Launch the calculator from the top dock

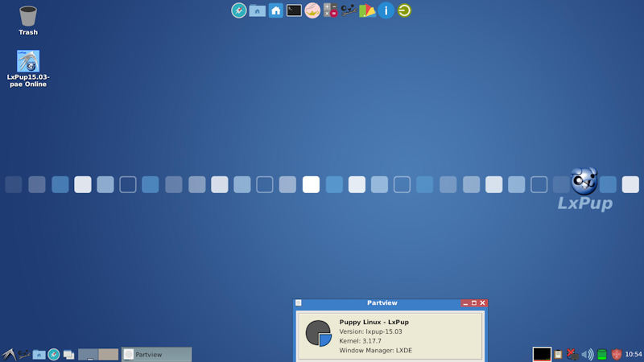coord(331,10)
